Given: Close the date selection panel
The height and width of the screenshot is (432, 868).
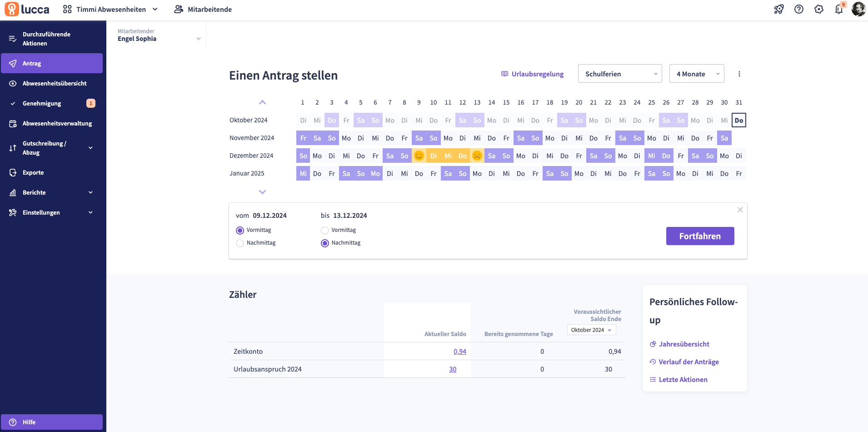Looking at the screenshot, I should click(x=740, y=210).
